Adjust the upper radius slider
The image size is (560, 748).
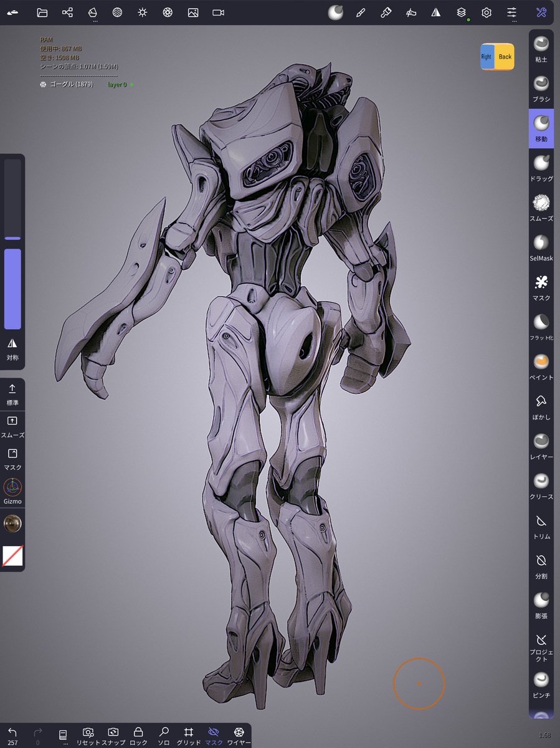coord(12,199)
